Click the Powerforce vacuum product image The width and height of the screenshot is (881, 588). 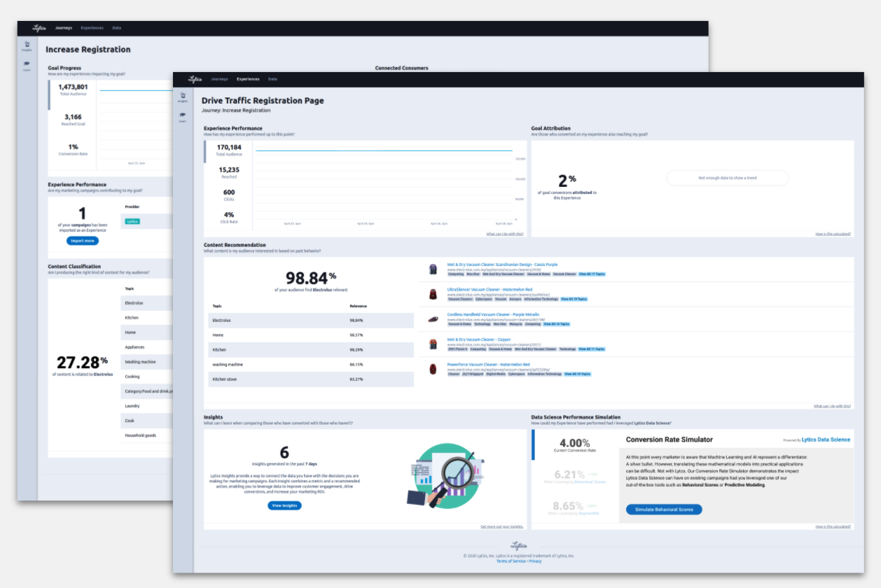pyautogui.click(x=433, y=369)
